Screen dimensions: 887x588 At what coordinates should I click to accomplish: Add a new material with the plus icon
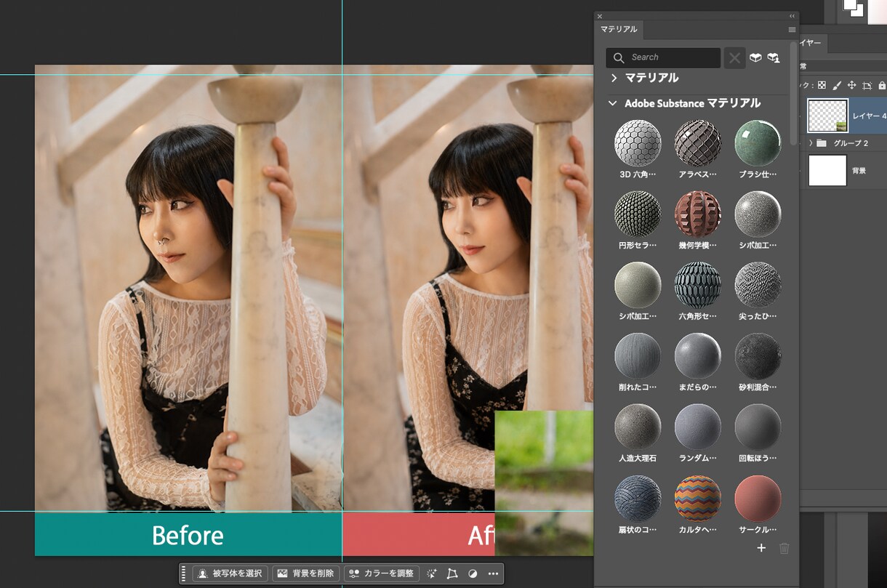point(761,548)
